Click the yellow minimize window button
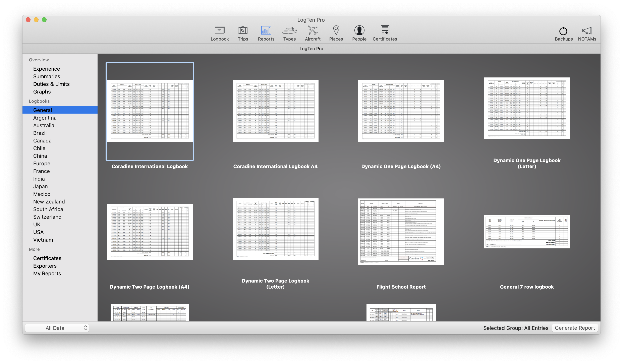The image size is (623, 364). 36,19
